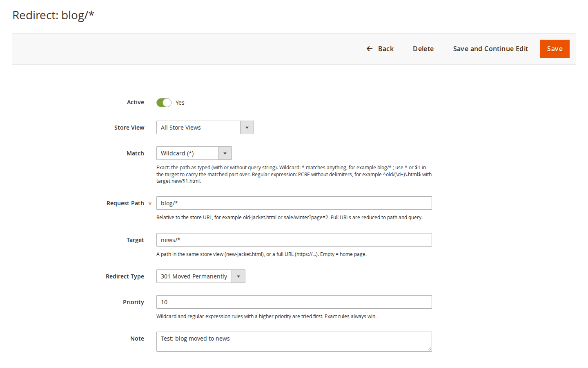Screen dimensions: 588x368
Task: Click the 'Yes' label beside Active toggle
Action: (180, 103)
